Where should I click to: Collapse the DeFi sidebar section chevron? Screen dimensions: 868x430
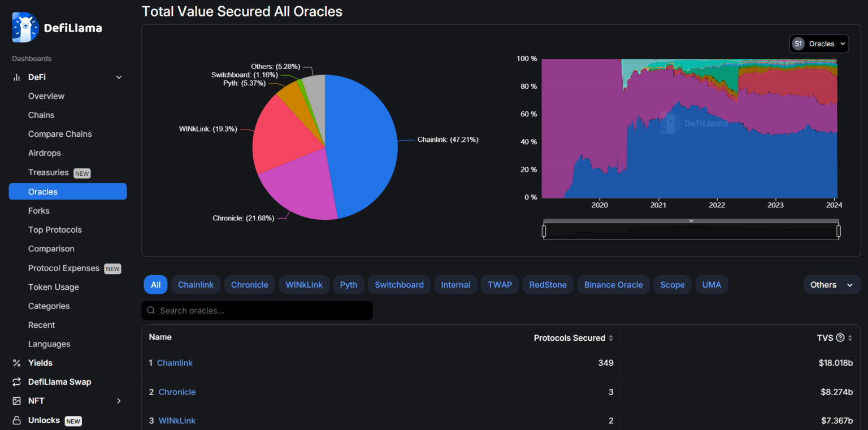[x=119, y=77]
